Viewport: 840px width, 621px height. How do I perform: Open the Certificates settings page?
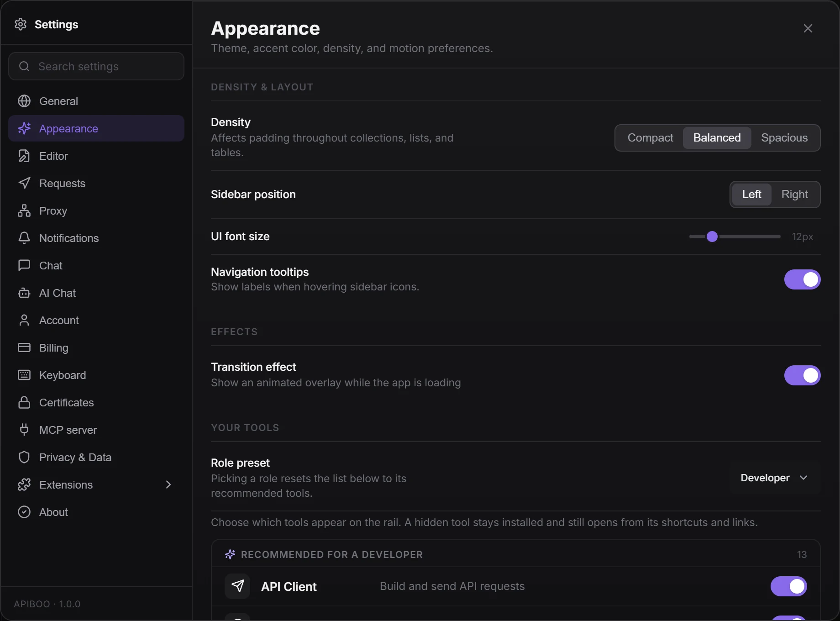point(96,402)
